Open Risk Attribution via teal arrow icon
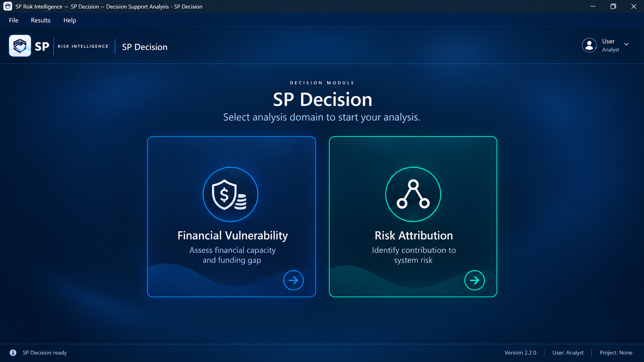 475,280
